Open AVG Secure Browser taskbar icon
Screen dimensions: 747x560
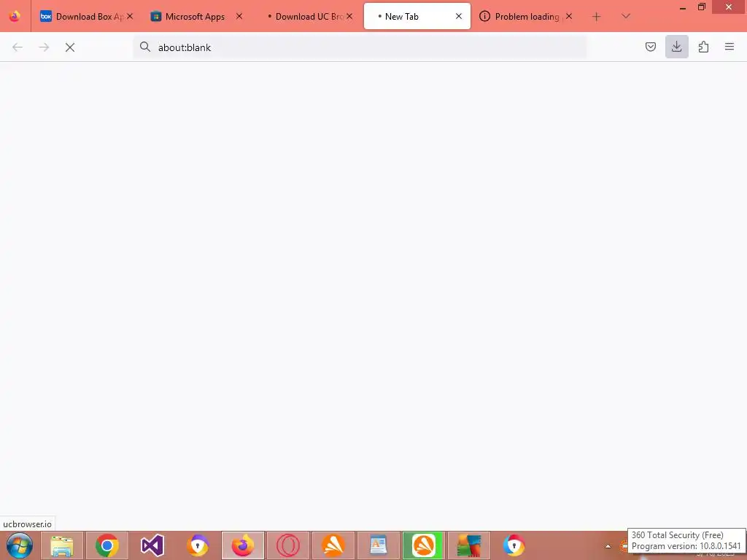pos(514,545)
